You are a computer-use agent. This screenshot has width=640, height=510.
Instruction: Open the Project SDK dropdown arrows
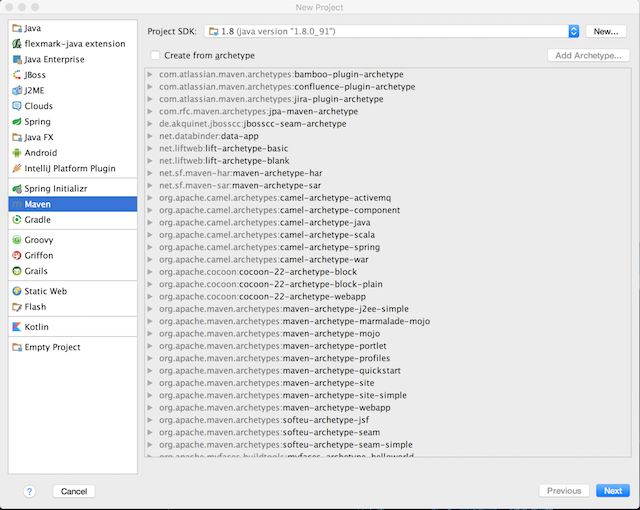coord(573,31)
